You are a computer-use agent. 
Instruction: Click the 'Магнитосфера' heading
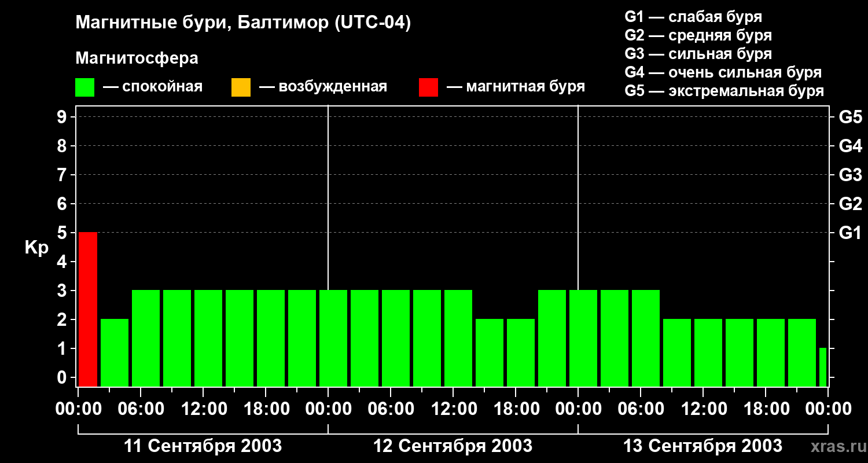[x=137, y=58]
